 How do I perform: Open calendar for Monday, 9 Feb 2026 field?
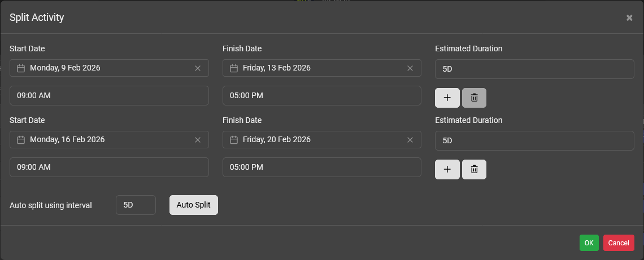pos(21,68)
